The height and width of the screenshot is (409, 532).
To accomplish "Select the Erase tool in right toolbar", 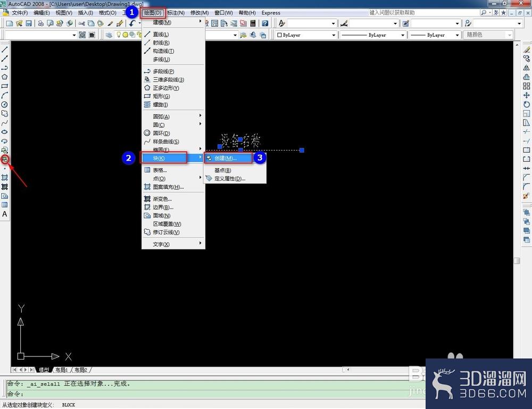I will tap(526, 49).
